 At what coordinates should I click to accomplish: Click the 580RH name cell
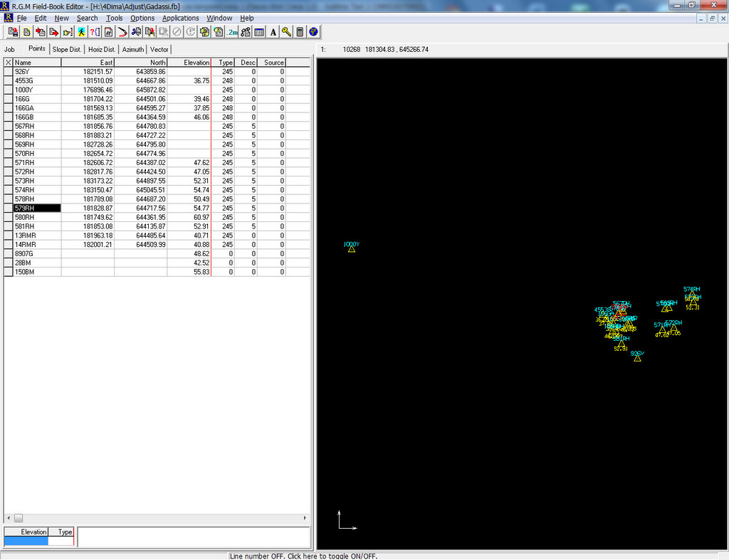click(37, 218)
